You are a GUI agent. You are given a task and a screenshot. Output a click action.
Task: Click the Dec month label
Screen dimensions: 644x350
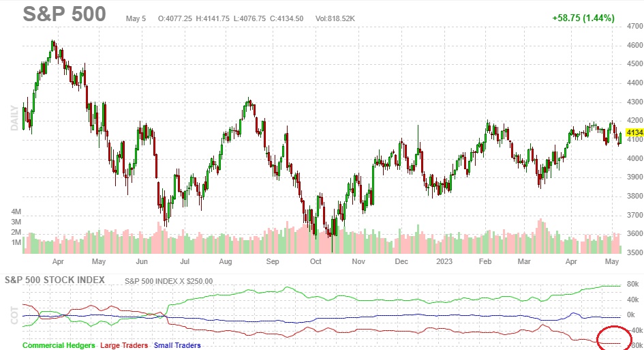tap(401, 261)
